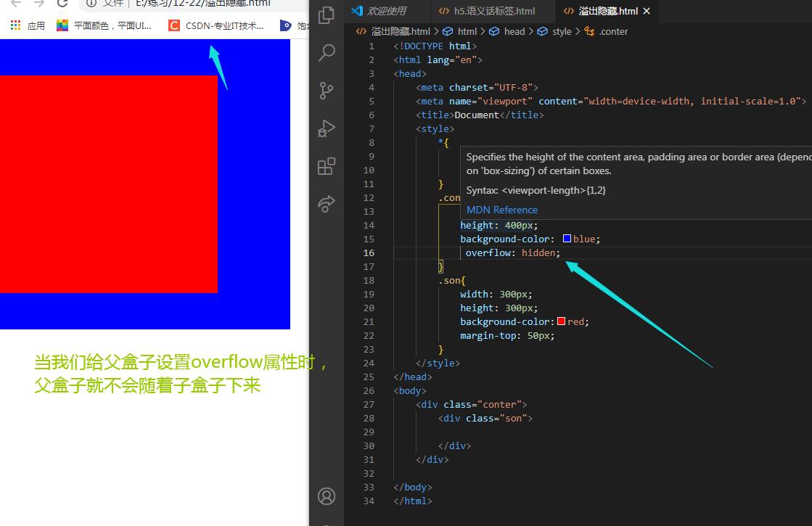Click the title Document line
Image resolution: width=812 pixels, height=526 pixels.
click(480, 115)
